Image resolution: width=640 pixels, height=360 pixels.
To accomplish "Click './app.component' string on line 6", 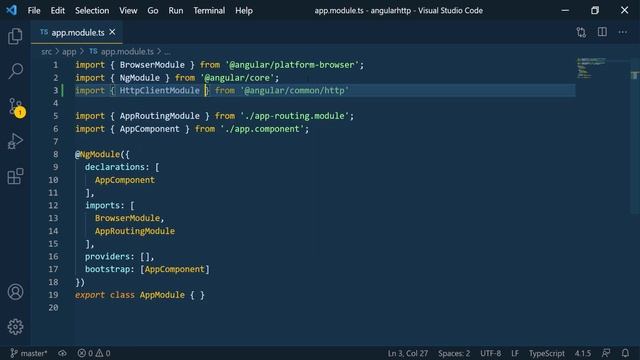I will coord(262,129).
